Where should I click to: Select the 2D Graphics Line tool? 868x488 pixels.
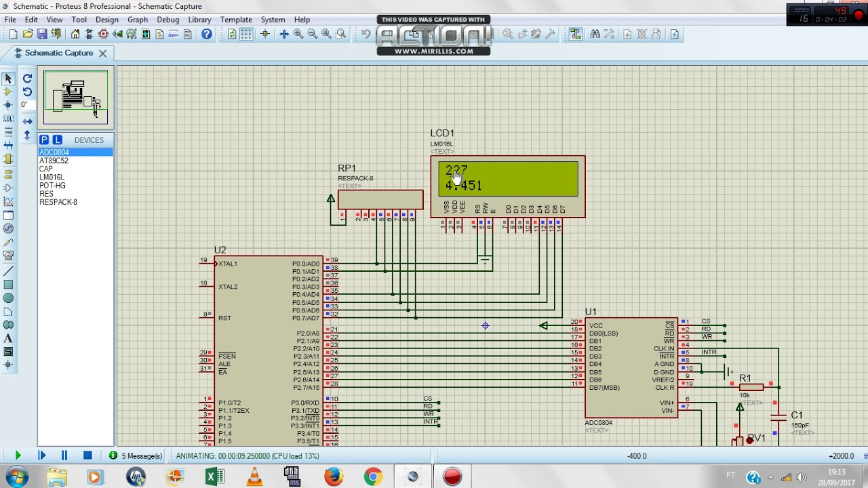pyautogui.click(x=8, y=271)
